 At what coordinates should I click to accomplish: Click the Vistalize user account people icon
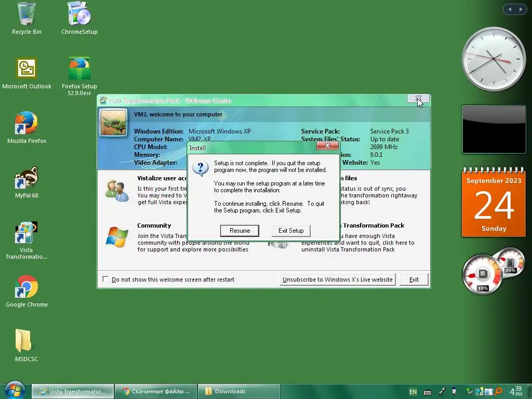[116, 191]
